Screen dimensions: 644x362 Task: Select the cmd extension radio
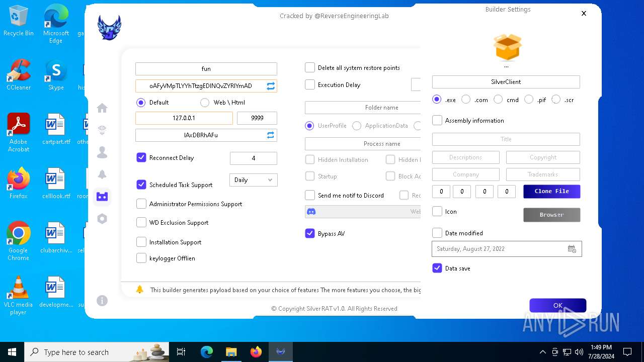[498, 100]
